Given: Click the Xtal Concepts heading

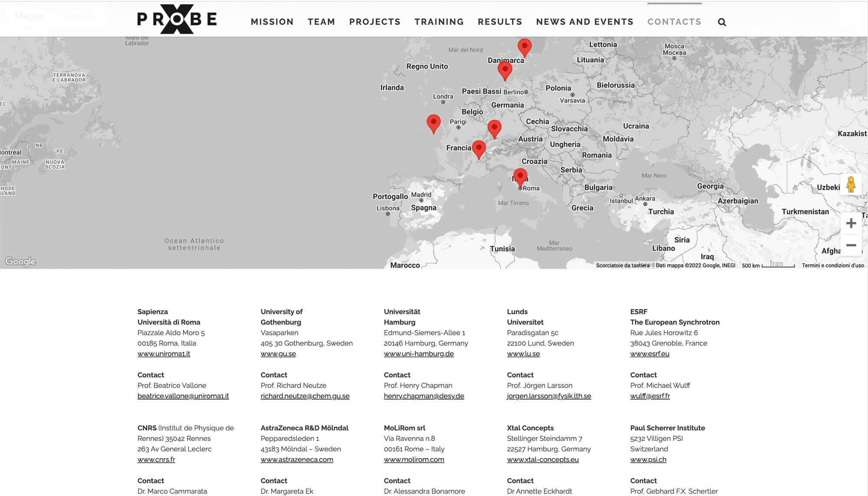Looking at the screenshot, I should (x=530, y=428).
